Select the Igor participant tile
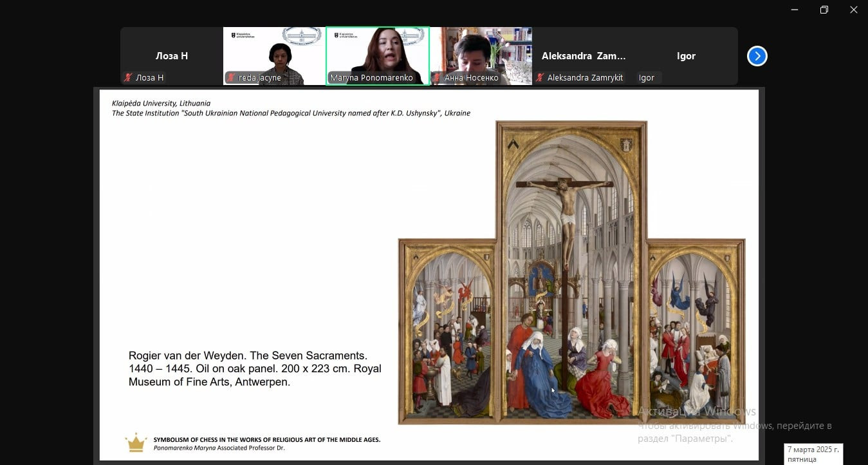Image resolution: width=868 pixels, height=465 pixels. coord(687,56)
